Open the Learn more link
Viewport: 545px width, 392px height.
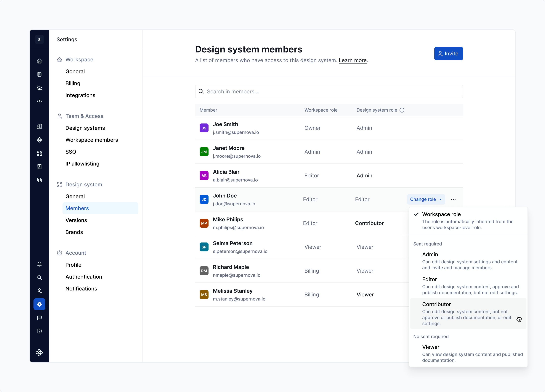(x=352, y=60)
